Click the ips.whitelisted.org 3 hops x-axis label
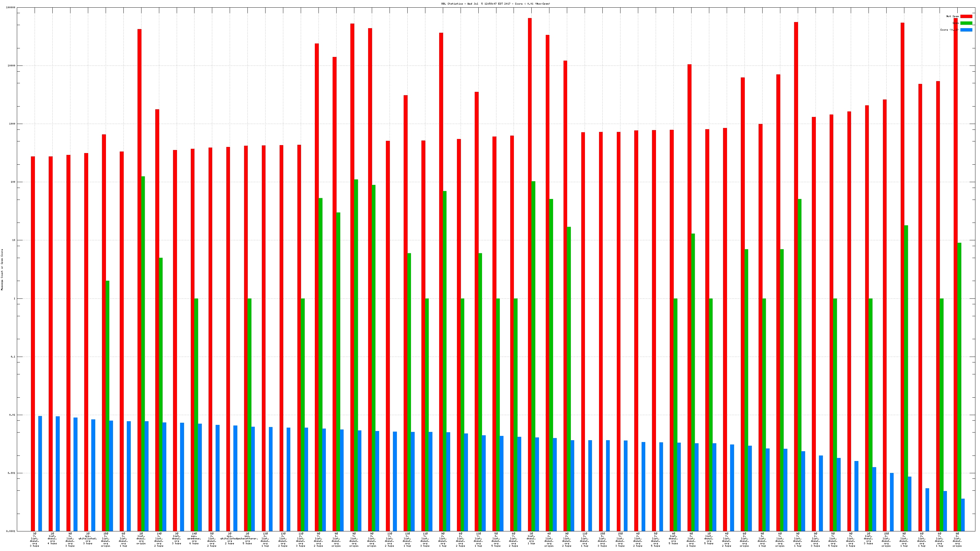Image resolution: width=980 pixels, height=551 pixels. point(88,538)
